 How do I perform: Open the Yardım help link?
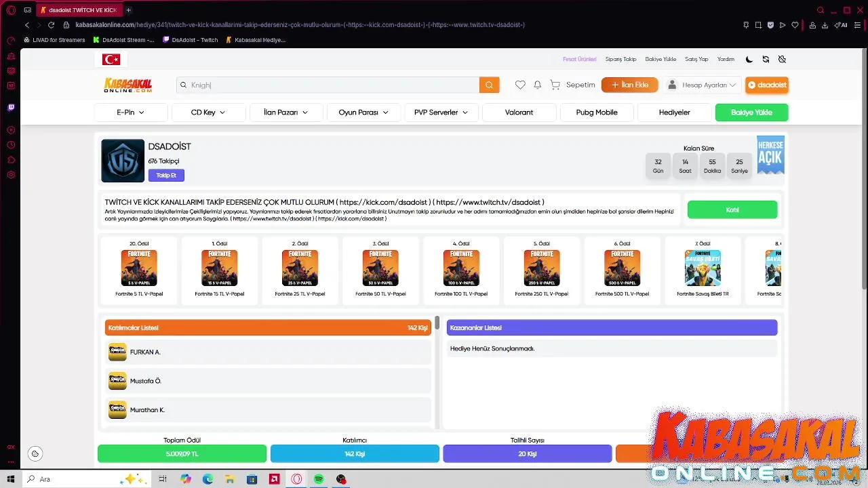tap(726, 59)
